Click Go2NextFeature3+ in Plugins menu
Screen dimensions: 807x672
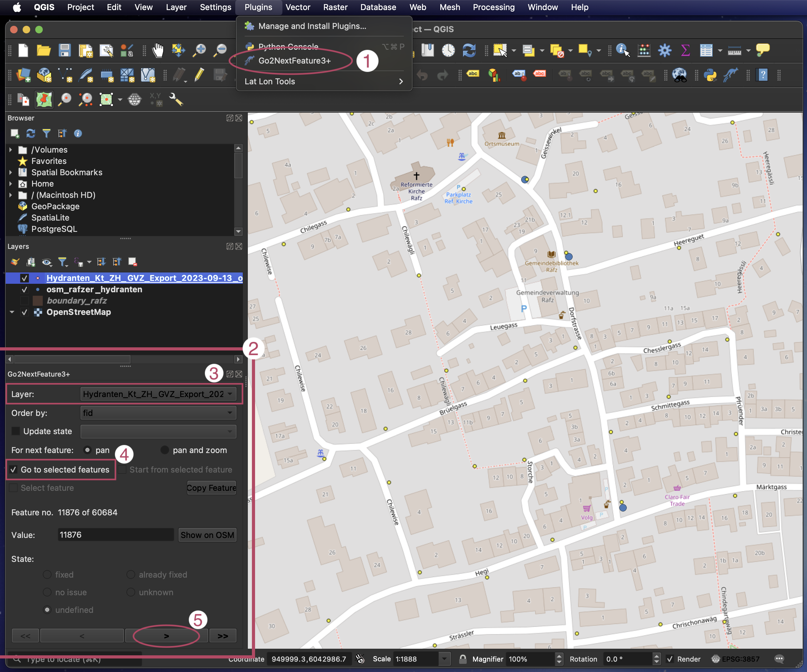(x=294, y=61)
